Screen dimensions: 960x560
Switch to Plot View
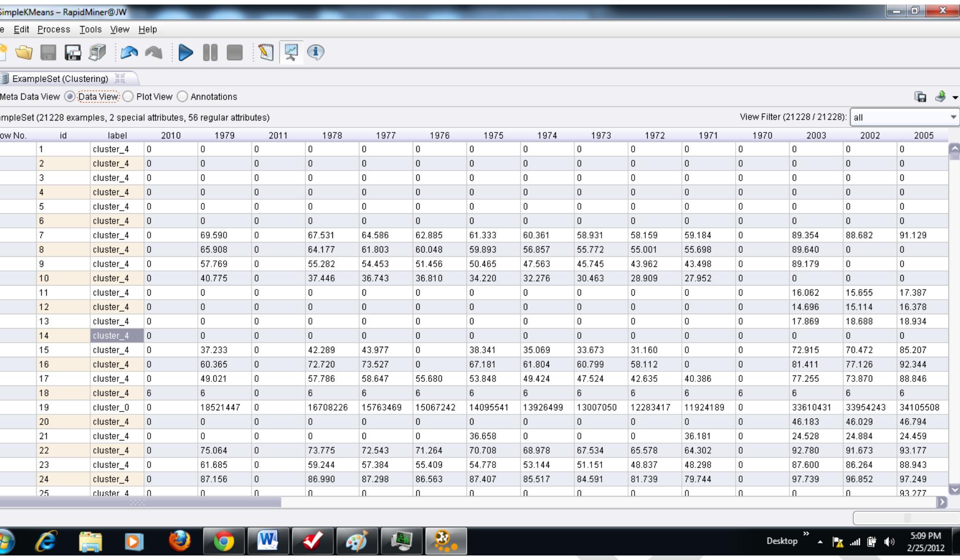click(128, 96)
